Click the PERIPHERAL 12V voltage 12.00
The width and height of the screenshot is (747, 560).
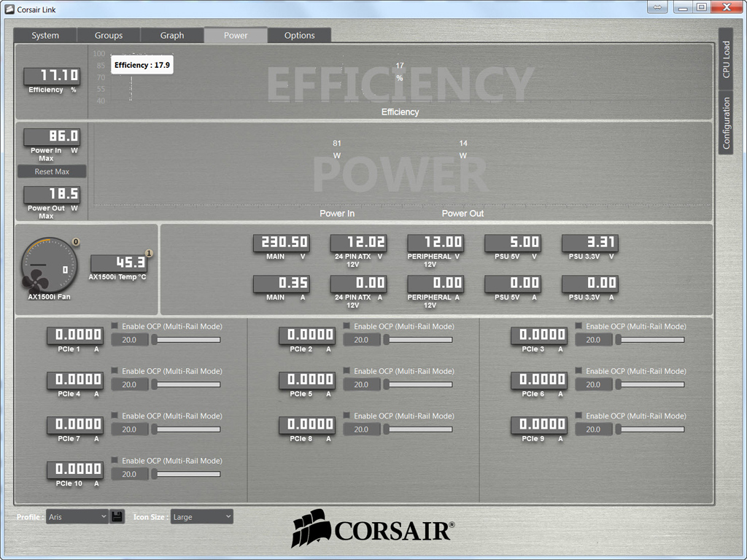[x=436, y=242]
